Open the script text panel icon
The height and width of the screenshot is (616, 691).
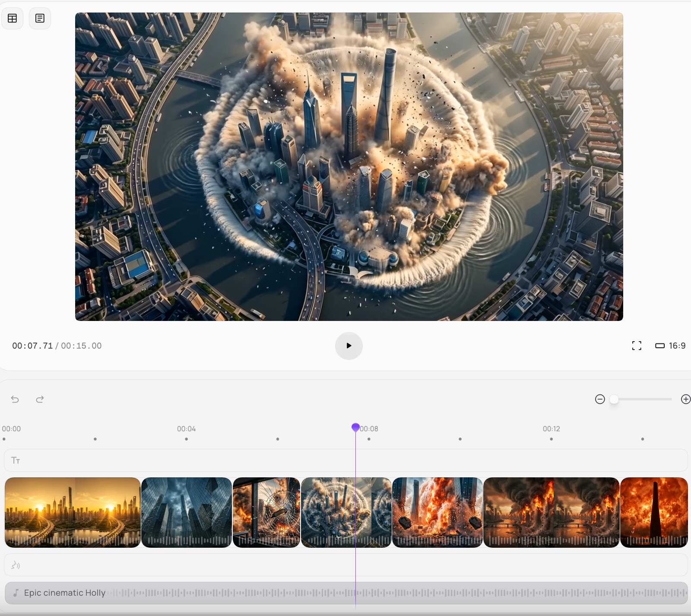tap(40, 18)
